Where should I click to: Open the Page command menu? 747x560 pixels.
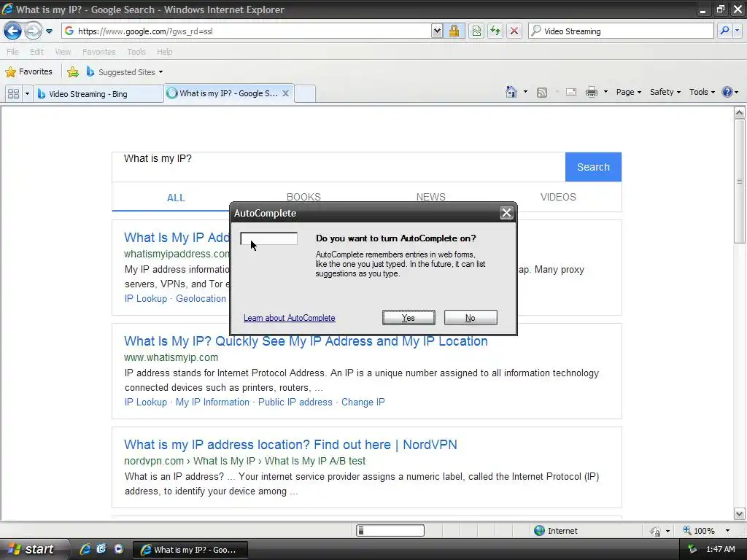pos(628,92)
